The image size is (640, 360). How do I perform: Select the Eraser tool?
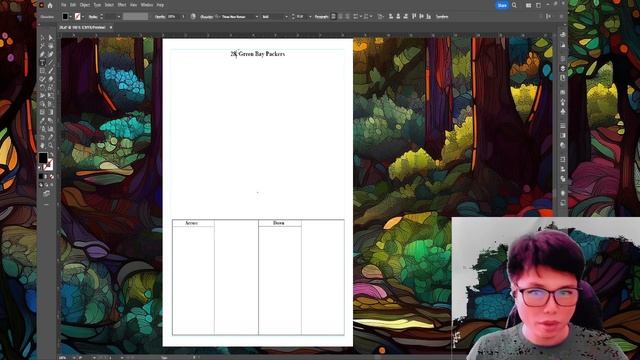[51, 79]
